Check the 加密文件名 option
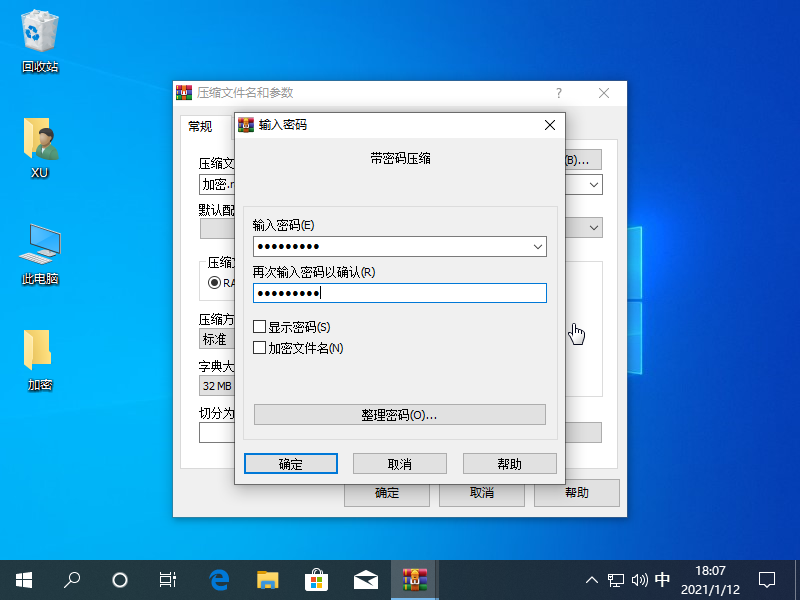The height and width of the screenshot is (600, 800). [x=260, y=348]
